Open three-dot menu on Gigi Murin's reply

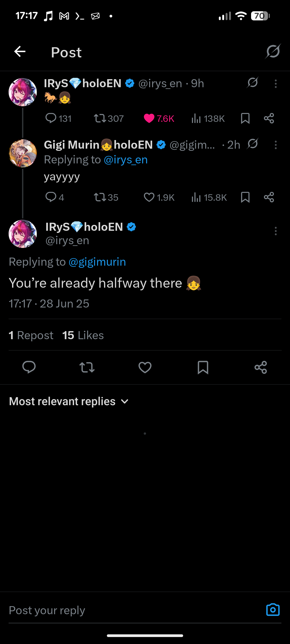pos(275,145)
